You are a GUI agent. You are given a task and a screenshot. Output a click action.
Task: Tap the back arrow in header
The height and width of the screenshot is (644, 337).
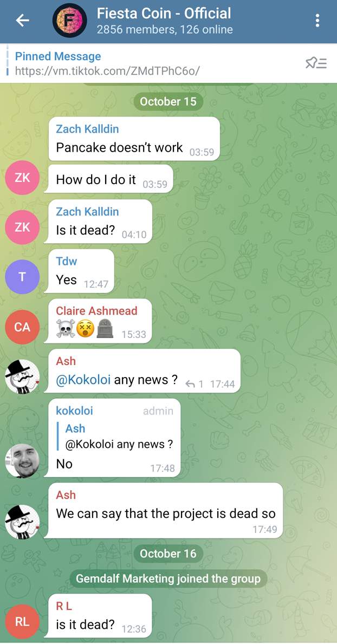click(23, 21)
